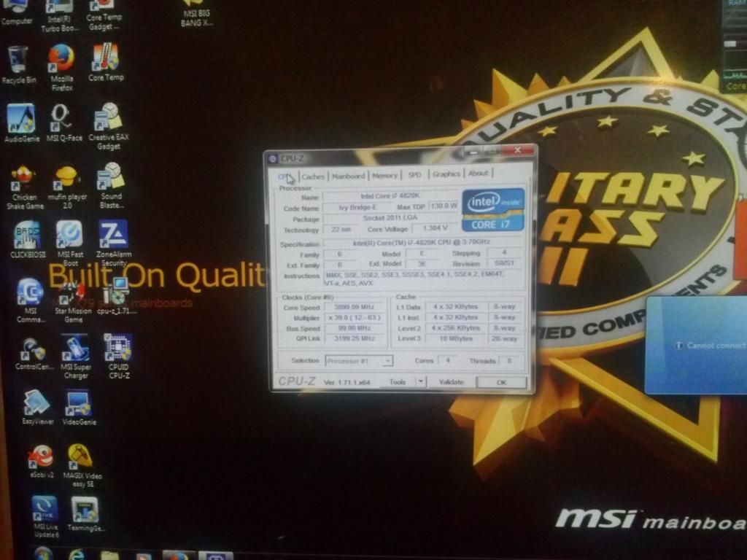Click the Tools button in CPU-Z
Viewport: 747px width, 560px height.
tap(398, 382)
